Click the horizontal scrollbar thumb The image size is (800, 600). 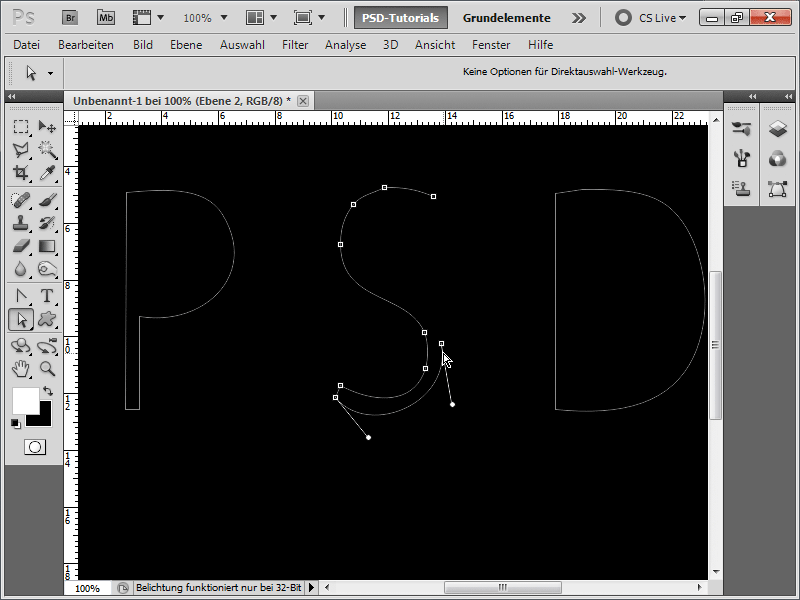503,587
